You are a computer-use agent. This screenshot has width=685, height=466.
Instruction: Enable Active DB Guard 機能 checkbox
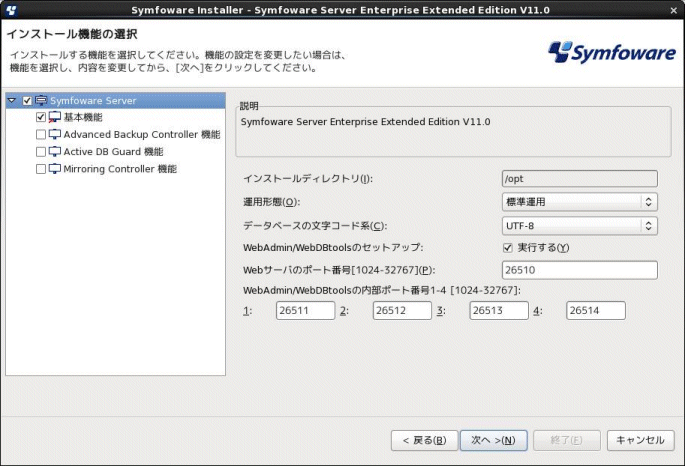point(41,152)
